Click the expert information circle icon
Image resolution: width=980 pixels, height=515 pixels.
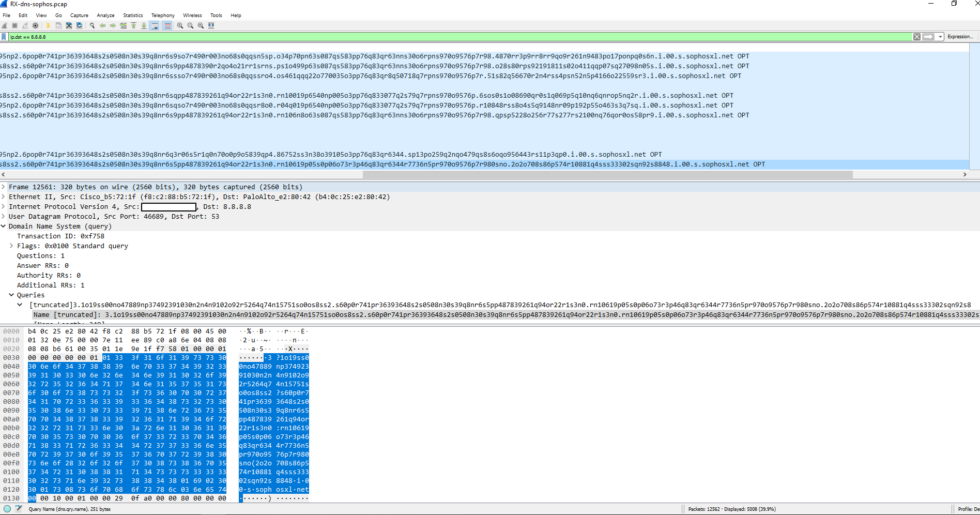(x=7, y=509)
